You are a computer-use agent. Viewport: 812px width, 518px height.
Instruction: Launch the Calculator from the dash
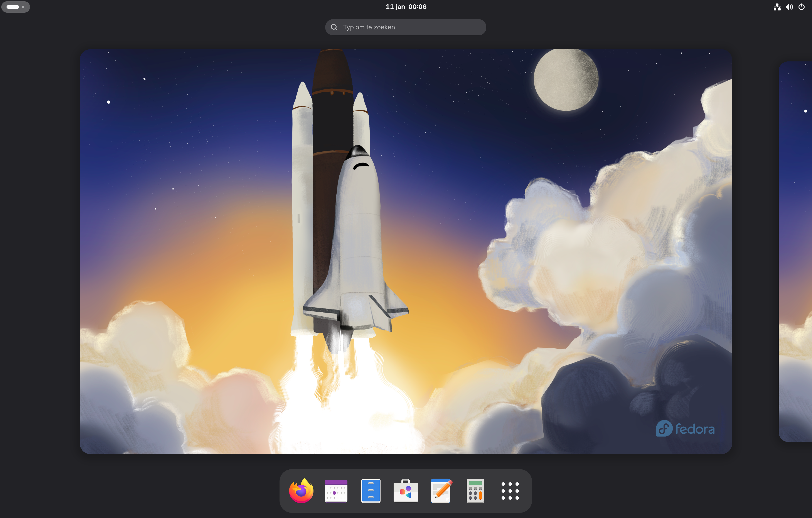click(x=475, y=491)
